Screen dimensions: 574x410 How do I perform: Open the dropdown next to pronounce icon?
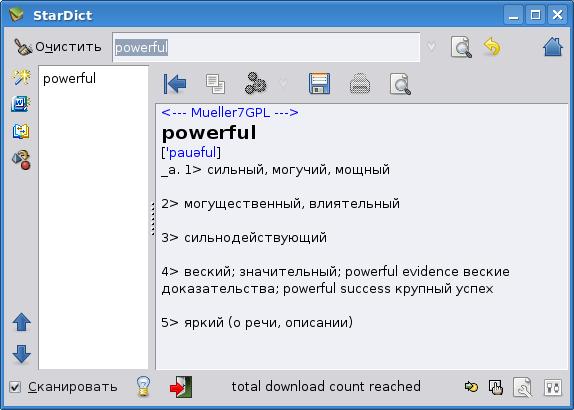click(x=283, y=84)
